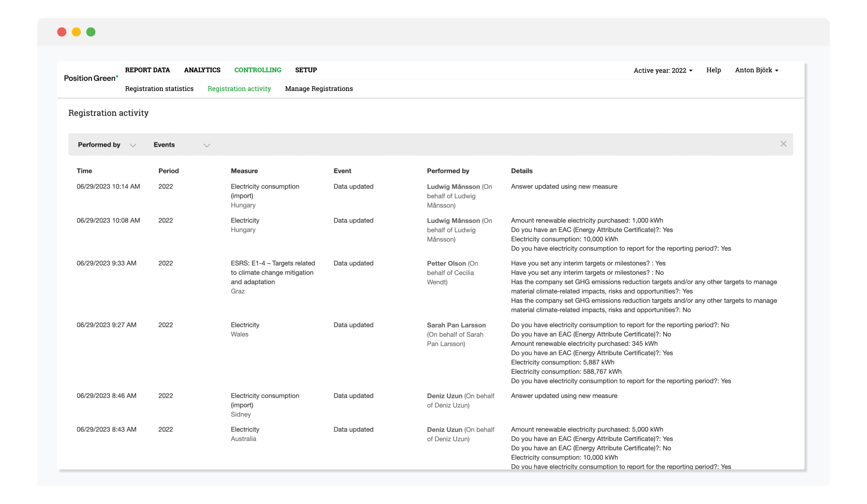Go to the SETUP menu
The height and width of the screenshot is (504, 867).
[x=306, y=70]
